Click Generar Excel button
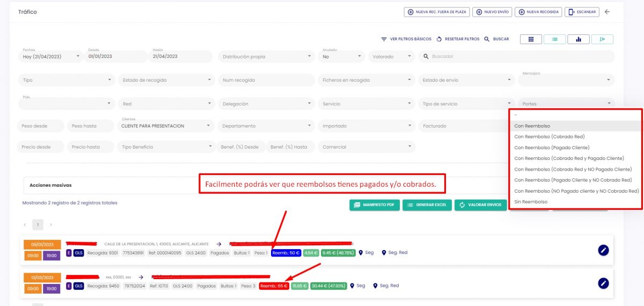Screen dimensions: 644x306 pos(427,205)
